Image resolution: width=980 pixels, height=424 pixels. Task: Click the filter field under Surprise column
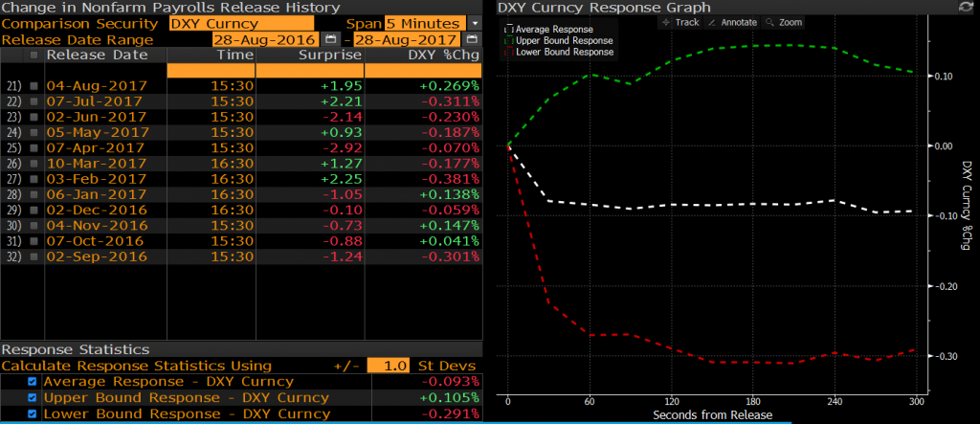coord(310,70)
